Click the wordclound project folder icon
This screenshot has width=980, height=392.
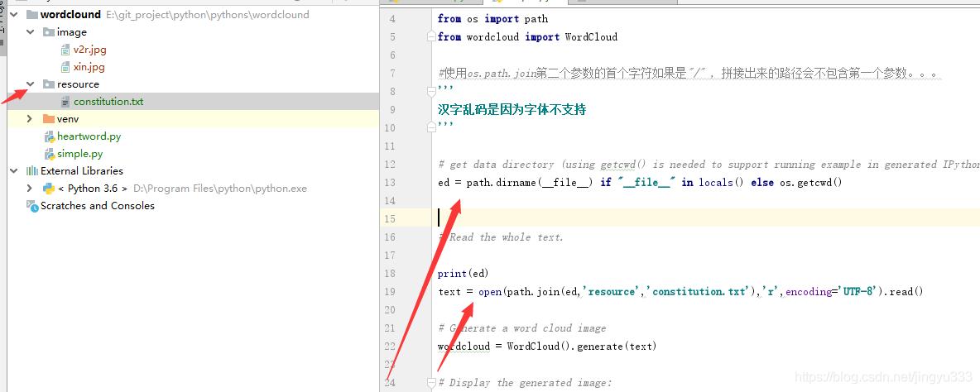[x=32, y=14]
